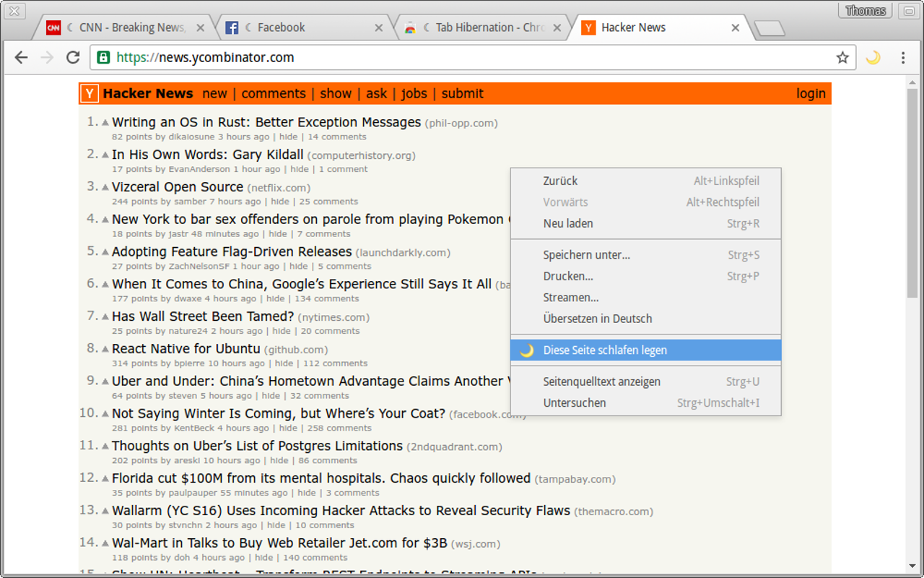Upvote the Wallarm (YC S16) story
This screenshot has width=924, height=578.
(105, 512)
